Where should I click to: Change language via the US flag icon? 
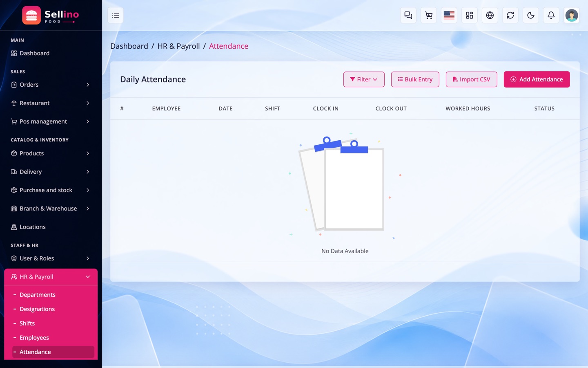[449, 15]
